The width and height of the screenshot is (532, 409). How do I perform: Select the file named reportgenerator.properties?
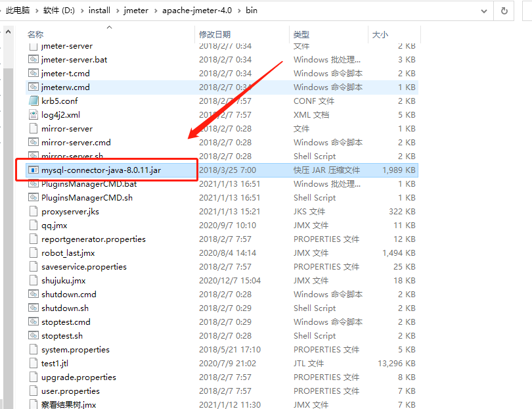coord(93,239)
